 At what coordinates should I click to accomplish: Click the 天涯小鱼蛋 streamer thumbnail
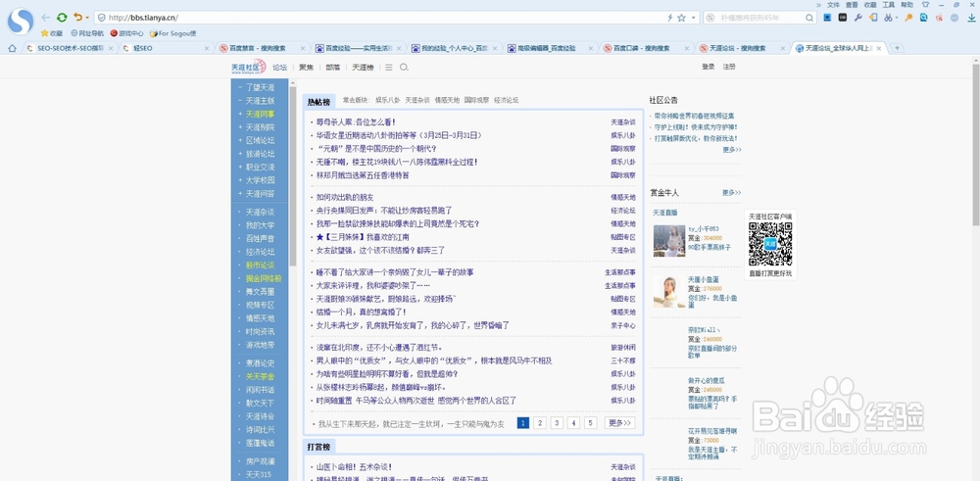coord(669,292)
